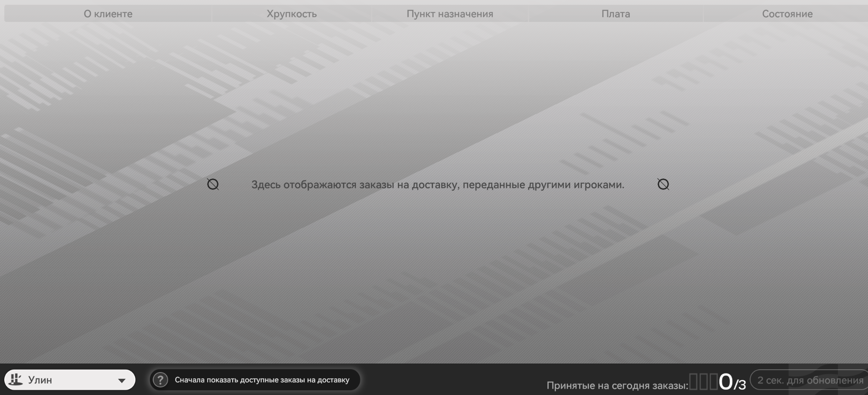Click the 0/3 accepted orders counter
Screen dimensions: 868x395
coord(732,382)
